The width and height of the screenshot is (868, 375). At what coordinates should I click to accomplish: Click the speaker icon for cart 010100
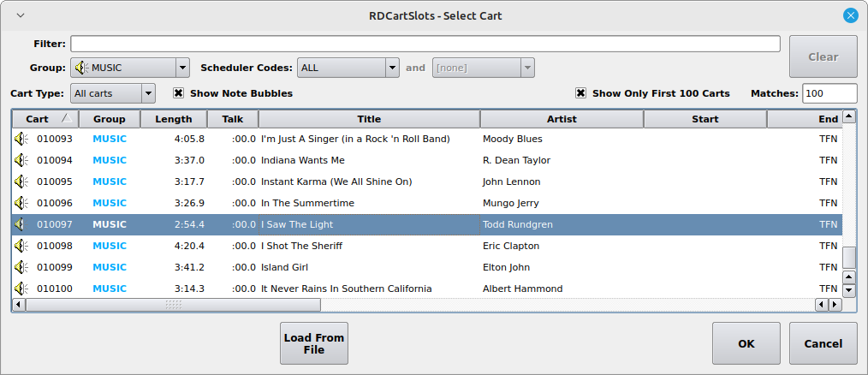pos(21,289)
